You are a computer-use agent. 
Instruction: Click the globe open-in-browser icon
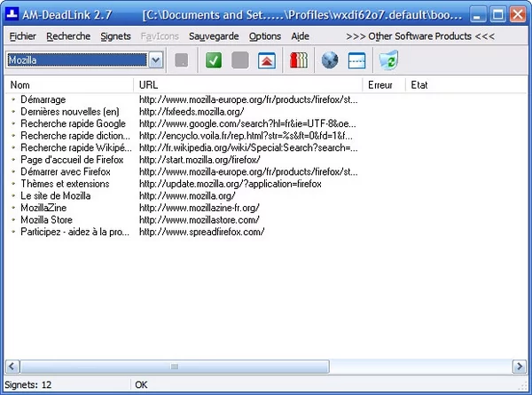(330, 60)
